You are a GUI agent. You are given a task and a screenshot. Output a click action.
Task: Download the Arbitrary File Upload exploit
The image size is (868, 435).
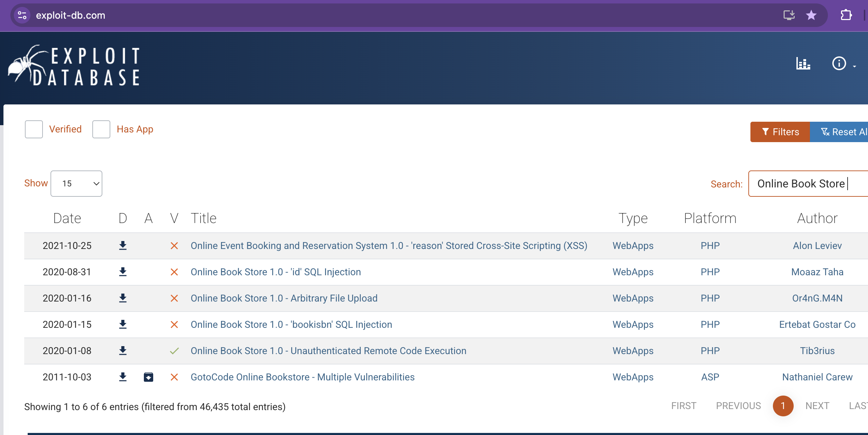[x=123, y=298]
